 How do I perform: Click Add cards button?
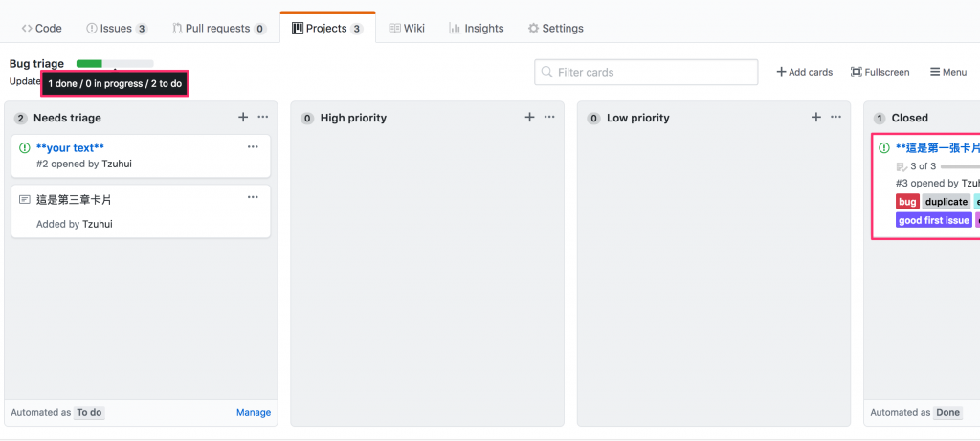[x=804, y=72]
